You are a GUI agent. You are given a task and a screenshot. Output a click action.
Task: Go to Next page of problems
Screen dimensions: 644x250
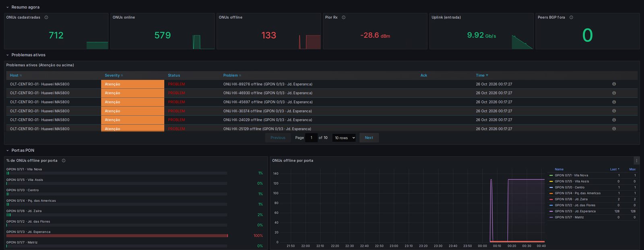[x=369, y=138]
